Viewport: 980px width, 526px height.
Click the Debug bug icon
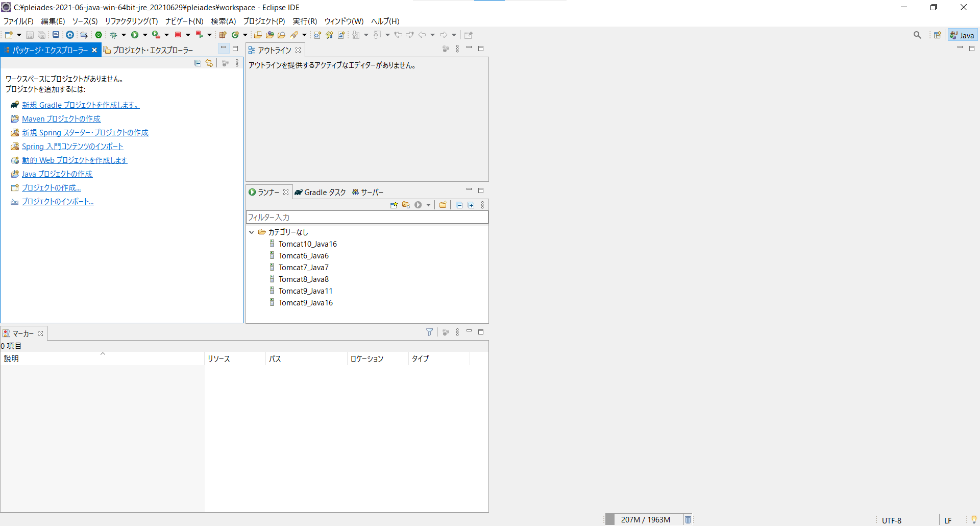tap(114, 35)
